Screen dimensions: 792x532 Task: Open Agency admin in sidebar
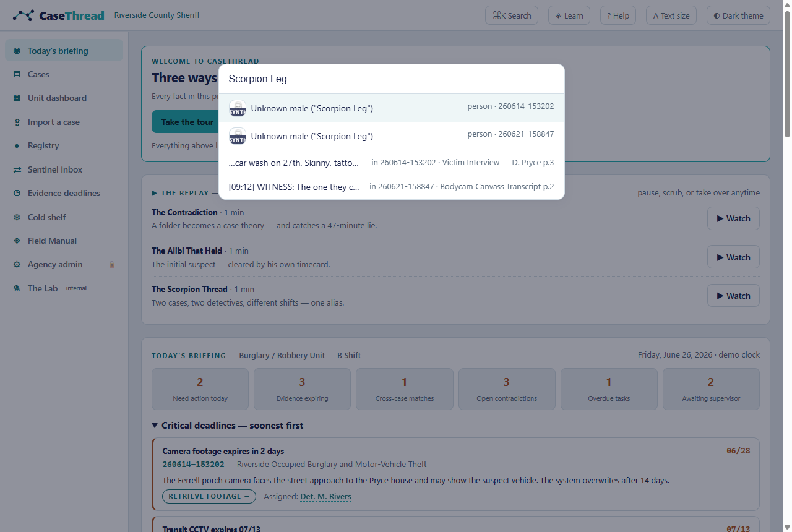(64, 264)
